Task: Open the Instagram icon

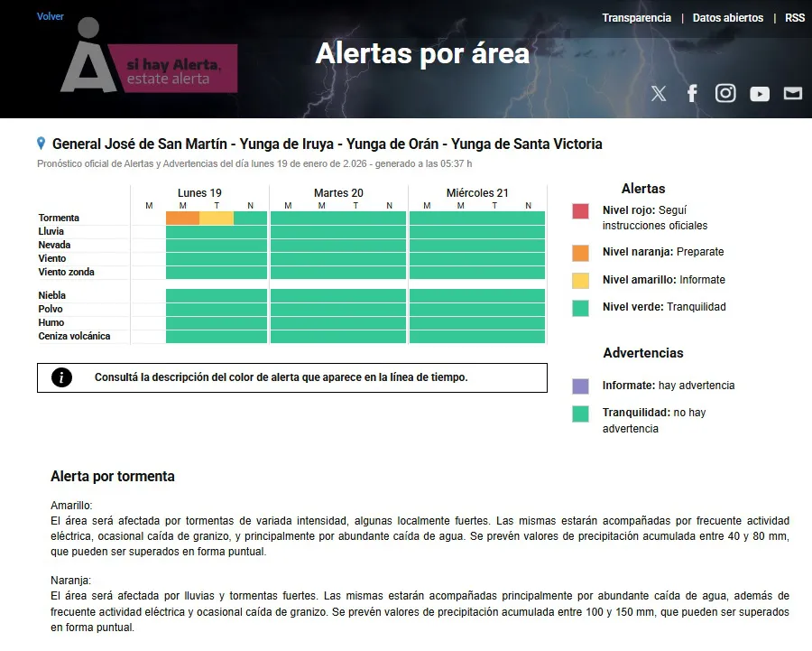Action: pos(725,93)
